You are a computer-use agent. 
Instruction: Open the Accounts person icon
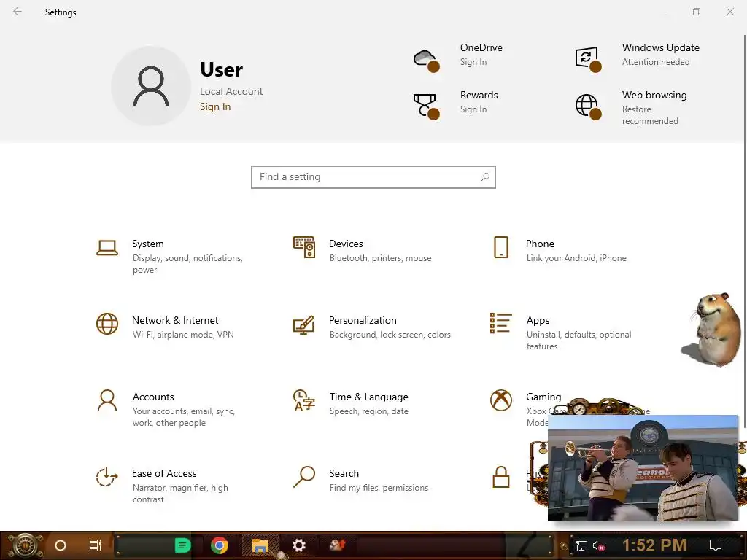point(107,400)
